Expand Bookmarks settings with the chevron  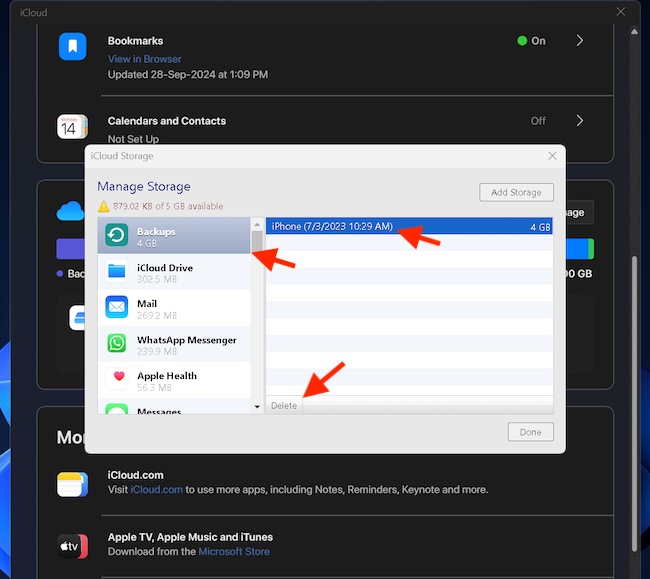pos(580,41)
